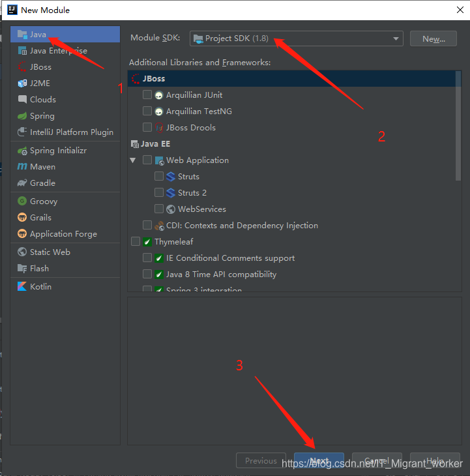Click the Project SDK (1.8) combo field
Image resolution: width=470 pixels, height=476 pixels.
click(x=297, y=38)
